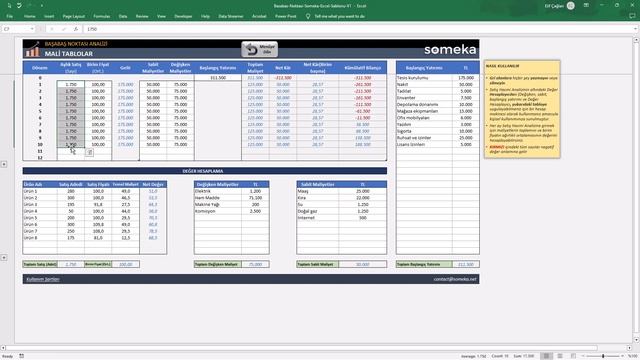This screenshot has height=360, width=640.
Task: Click the bar chart logo icon beside Mali Tablolar
Action: tap(32, 50)
